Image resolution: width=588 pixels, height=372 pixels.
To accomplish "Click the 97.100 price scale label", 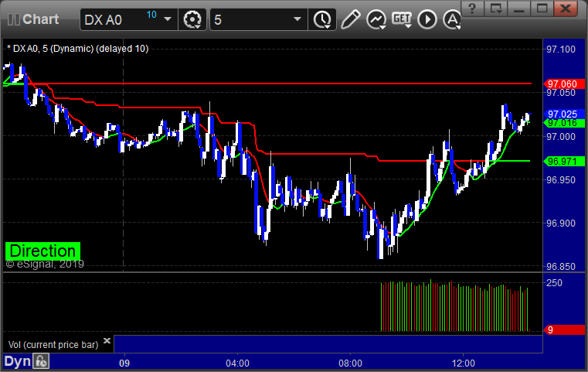I will (561, 49).
